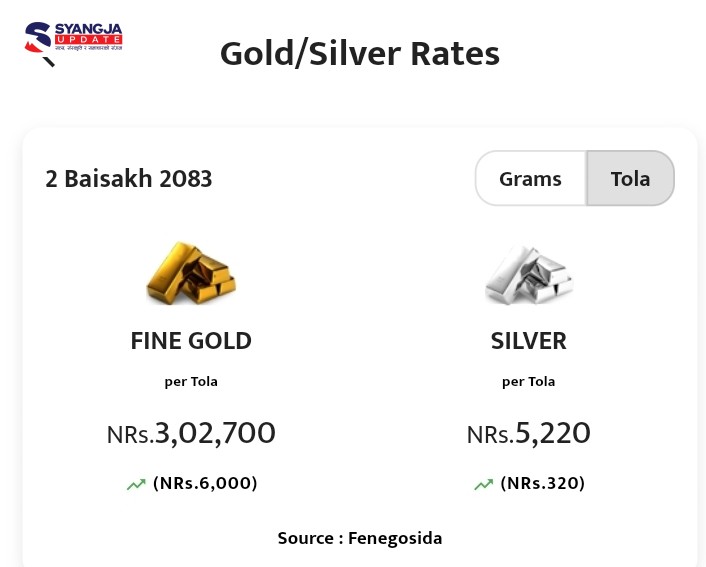Click the per Tola text under gold
Viewport: 706px width, 567px height.
[191, 381]
